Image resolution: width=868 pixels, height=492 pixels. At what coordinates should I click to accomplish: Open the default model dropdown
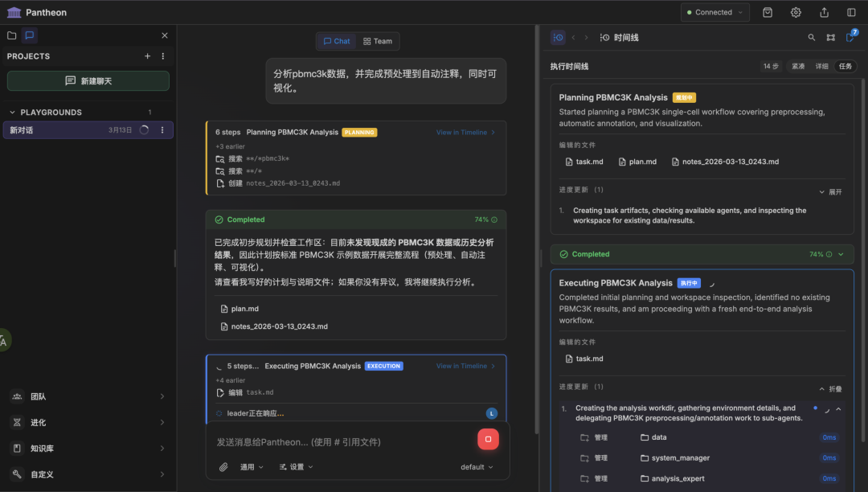point(477,467)
